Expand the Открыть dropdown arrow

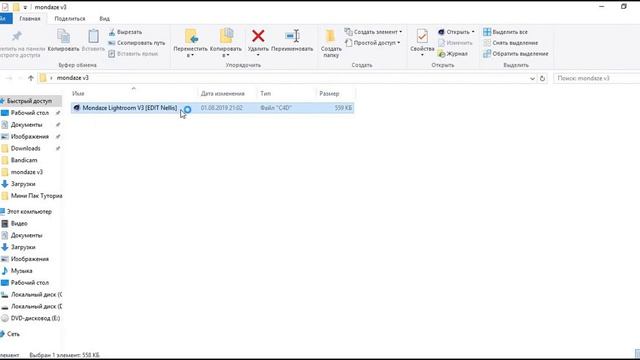[473, 32]
